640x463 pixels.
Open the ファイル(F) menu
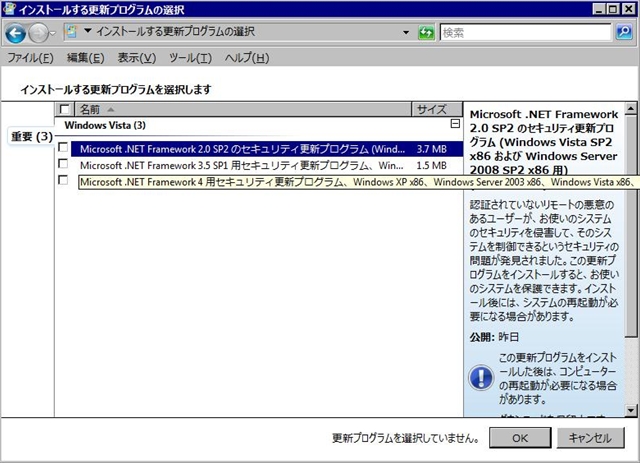click(x=31, y=58)
